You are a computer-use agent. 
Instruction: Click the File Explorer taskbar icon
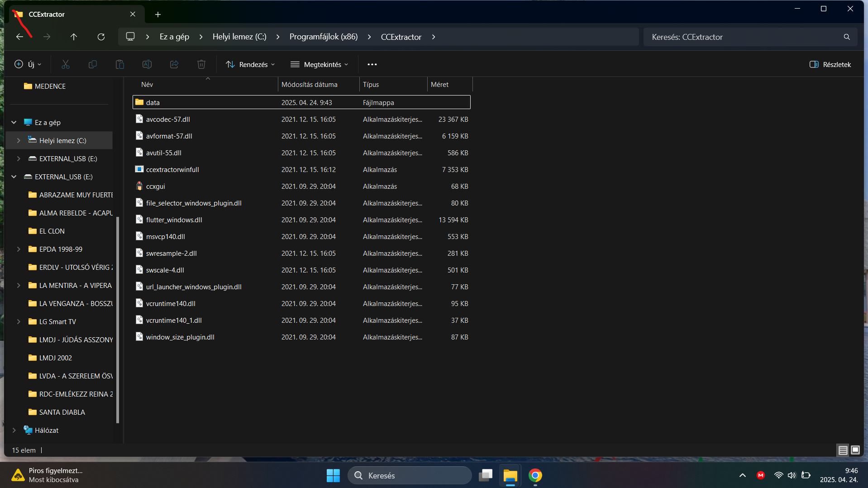click(510, 475)
